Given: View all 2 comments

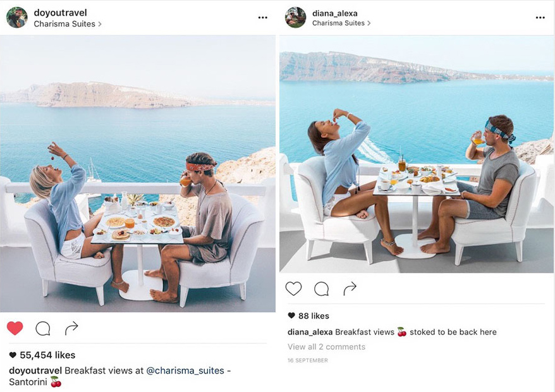Looking at the screenshot, I should click(326, 346).
